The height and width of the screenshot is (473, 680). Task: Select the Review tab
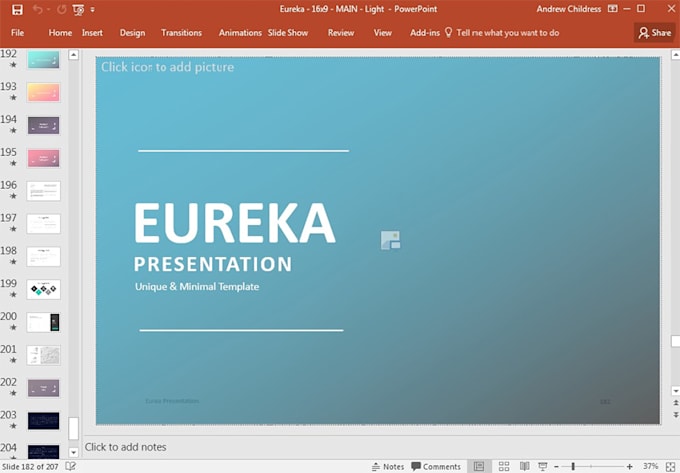pyautogui.click(x=341, y=33)
